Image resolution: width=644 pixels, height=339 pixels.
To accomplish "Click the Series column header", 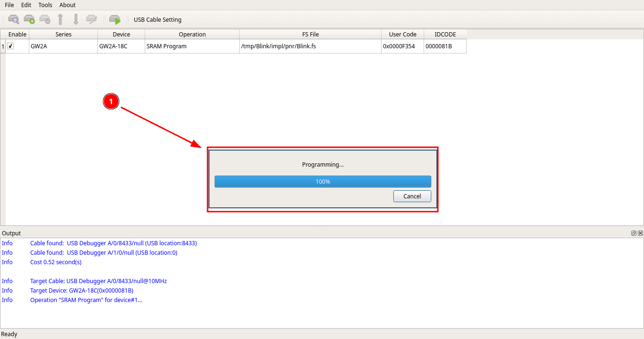I will click(63, 34).
